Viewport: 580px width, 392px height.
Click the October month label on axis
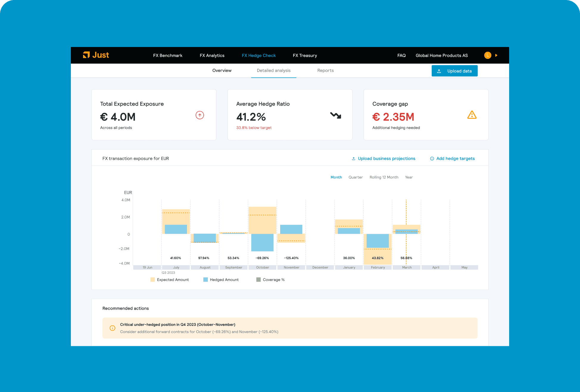coord(262,267)
